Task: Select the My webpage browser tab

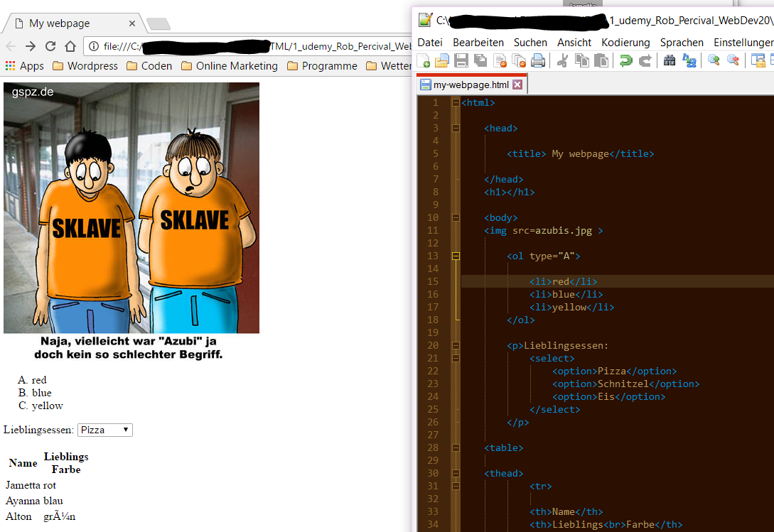Action: tap(74, 23)
